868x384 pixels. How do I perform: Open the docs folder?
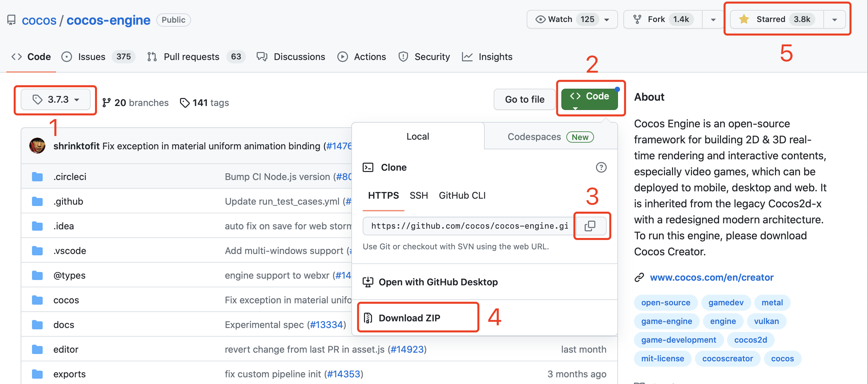(x=64, y=324)
